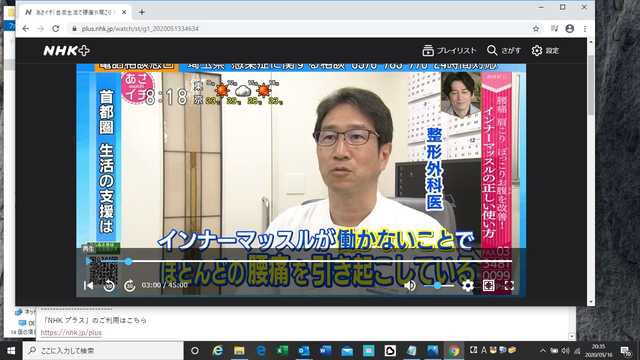Open the プレイリスト playlist menu
This screenshot has width=640, height=360.
click(449, 50)
